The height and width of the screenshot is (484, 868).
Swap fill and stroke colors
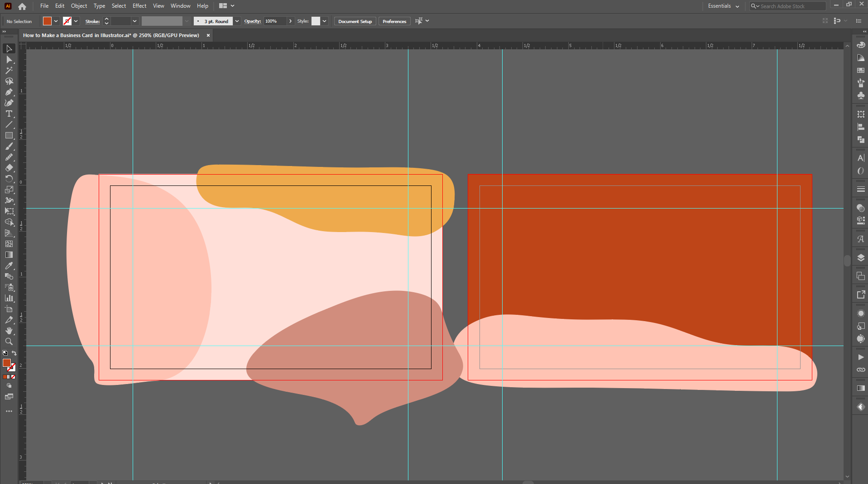click(x=14, y=353)
